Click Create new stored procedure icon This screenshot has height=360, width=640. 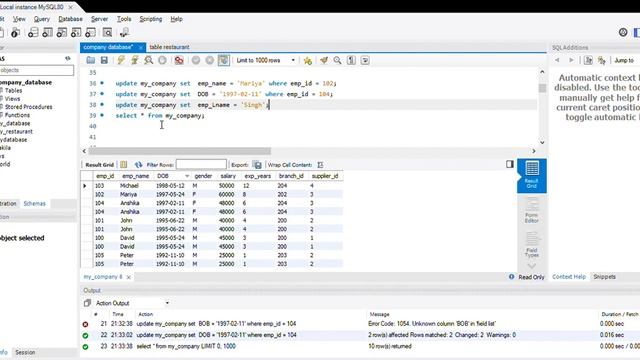point(76,33)
